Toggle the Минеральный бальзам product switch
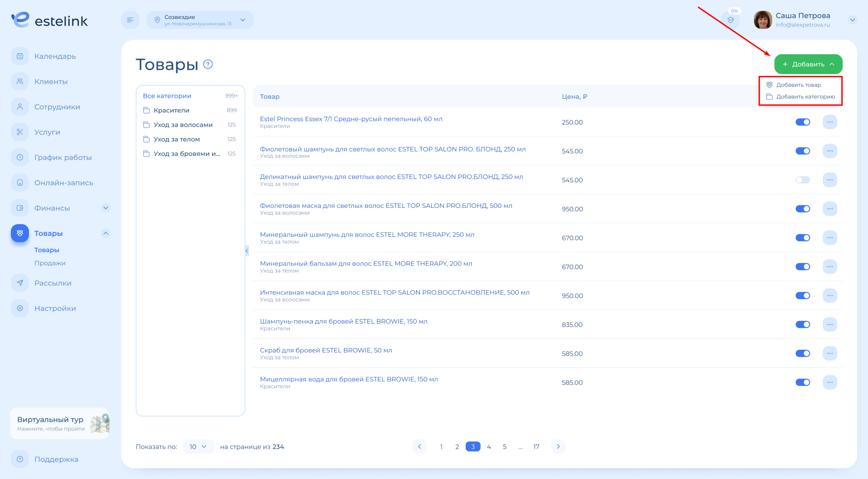The image size is (868, 479). [x=803, y=267]
